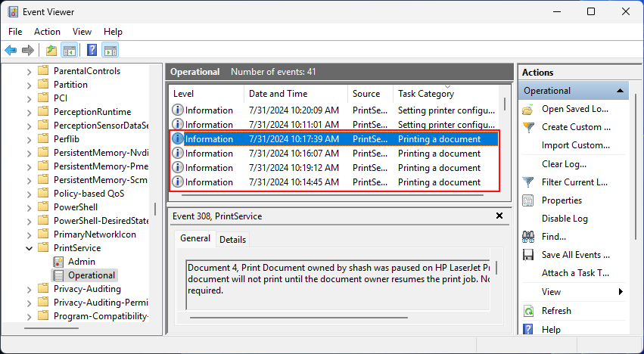Image resolution: width=644 pixels, height=354 pixels.
Task: Collapse the PrintService tree node
Action: 30,248
